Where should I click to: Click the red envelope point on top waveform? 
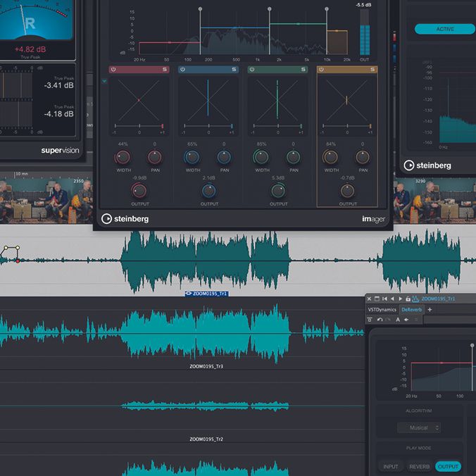click(18, 261)
